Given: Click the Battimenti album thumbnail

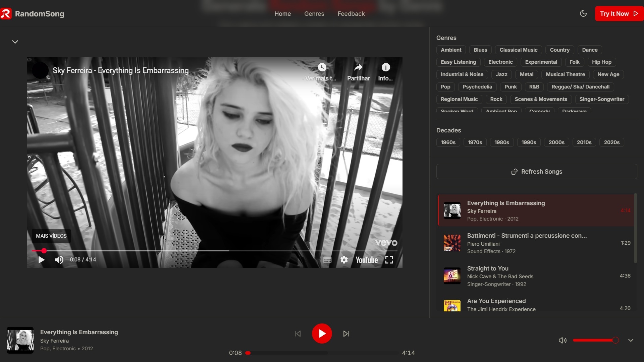Looking at the screenshot, I should coord(452,243).
